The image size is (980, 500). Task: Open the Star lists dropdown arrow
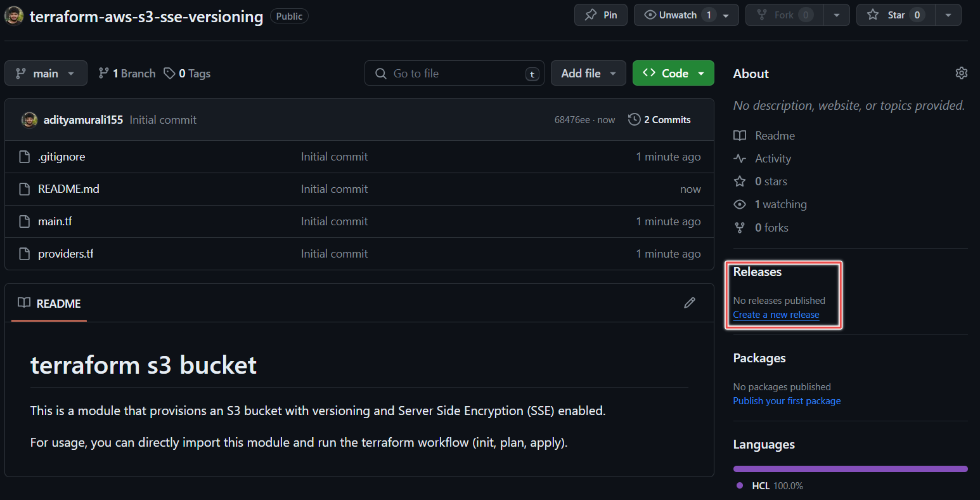948,15
